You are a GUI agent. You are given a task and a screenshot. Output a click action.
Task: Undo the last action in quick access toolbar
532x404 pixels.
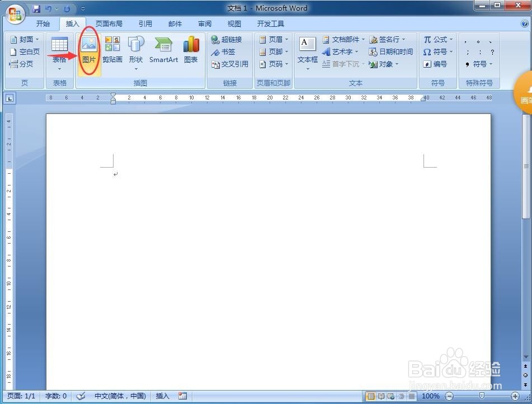[49, 9]
